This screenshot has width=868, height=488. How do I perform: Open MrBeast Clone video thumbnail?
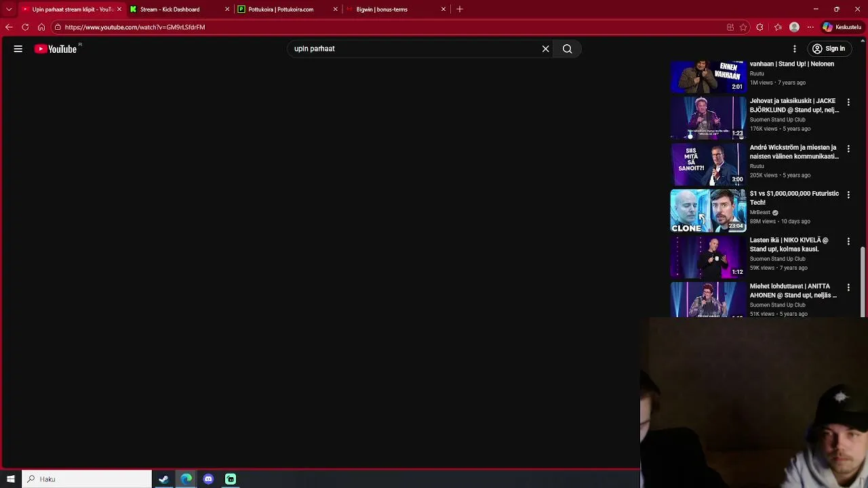[x=708, y=211]
